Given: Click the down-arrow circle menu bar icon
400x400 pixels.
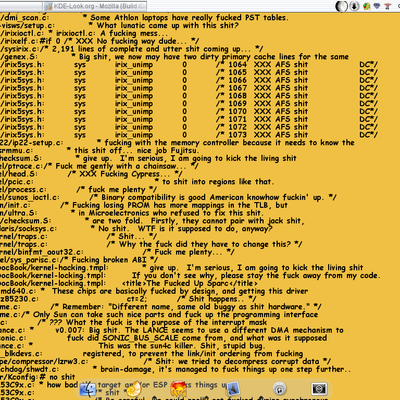Looking at the screenshot, I should pyautogui.click(x=355, y=6).
